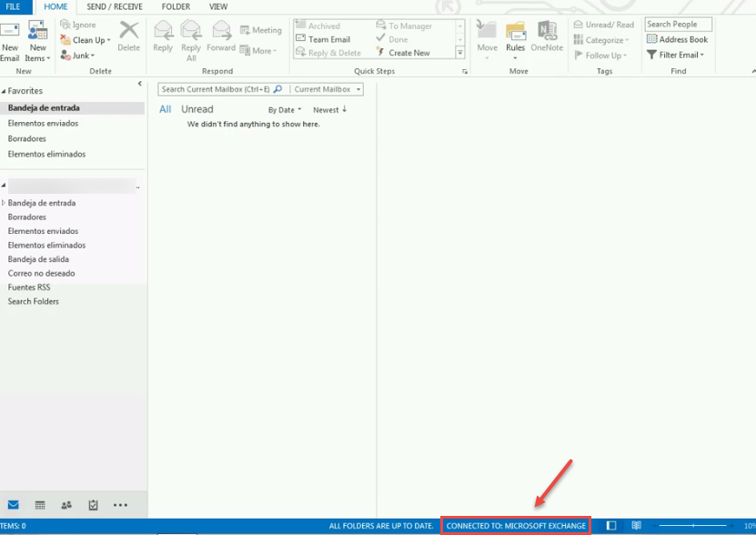Toggle the Unread messages filter
Viewport: 756px width, 535px height.
pos(197,108)
